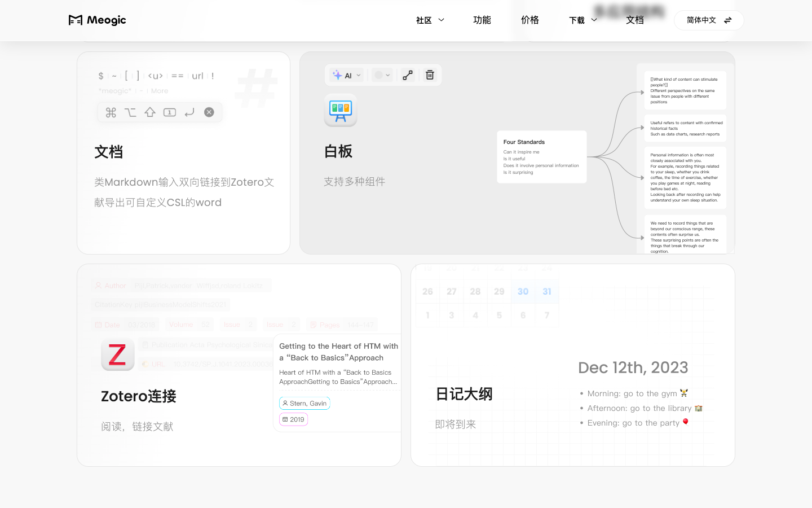Viewport: 812px width, 508px height.
Task: Open the 下载 menu
Action: (x=582, y=20)
